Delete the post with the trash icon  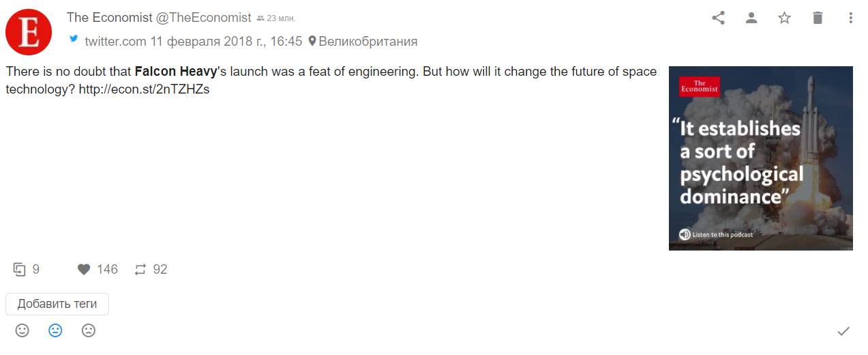coord(818,18)
